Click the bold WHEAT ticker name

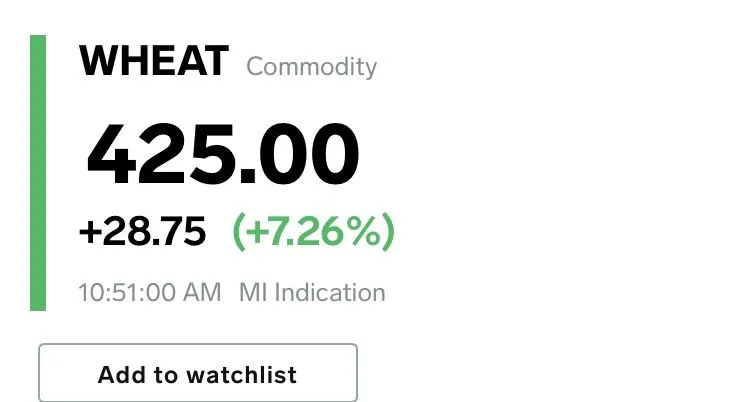pos(154,62)
